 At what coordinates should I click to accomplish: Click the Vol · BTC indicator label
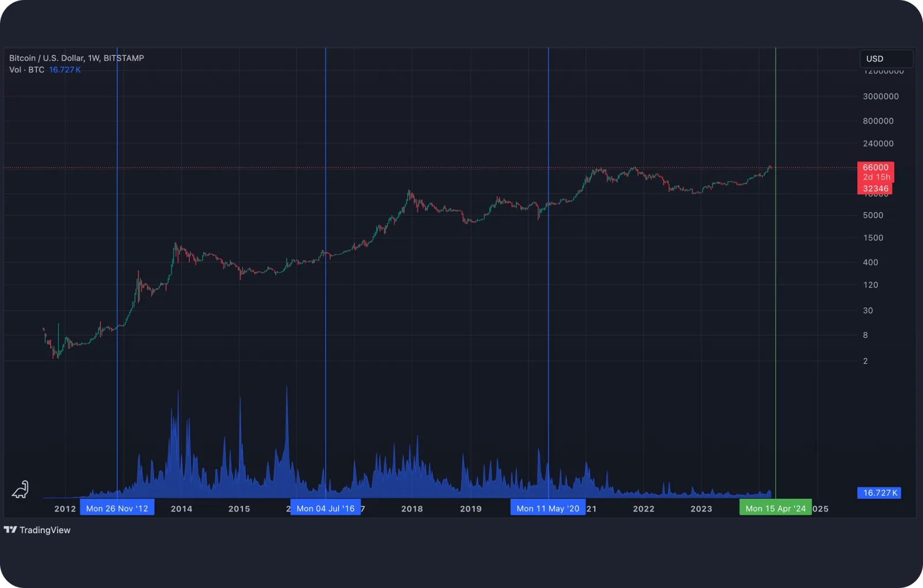click(x=27, y=70)
